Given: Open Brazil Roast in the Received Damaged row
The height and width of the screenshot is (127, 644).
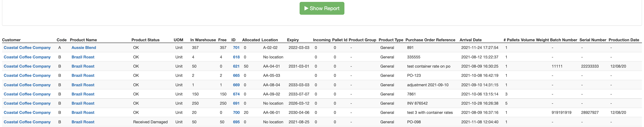Looking at the screenshot, I should [83, 122].
